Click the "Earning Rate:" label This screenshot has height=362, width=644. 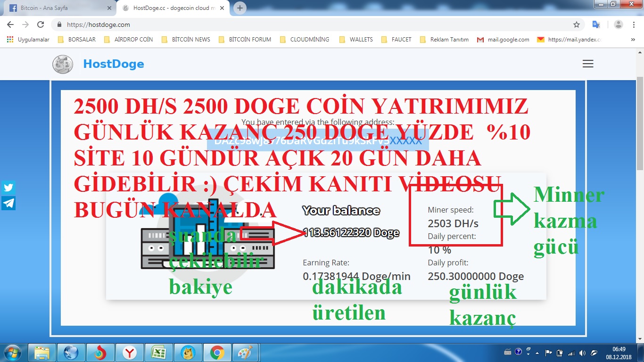(326, 263)
